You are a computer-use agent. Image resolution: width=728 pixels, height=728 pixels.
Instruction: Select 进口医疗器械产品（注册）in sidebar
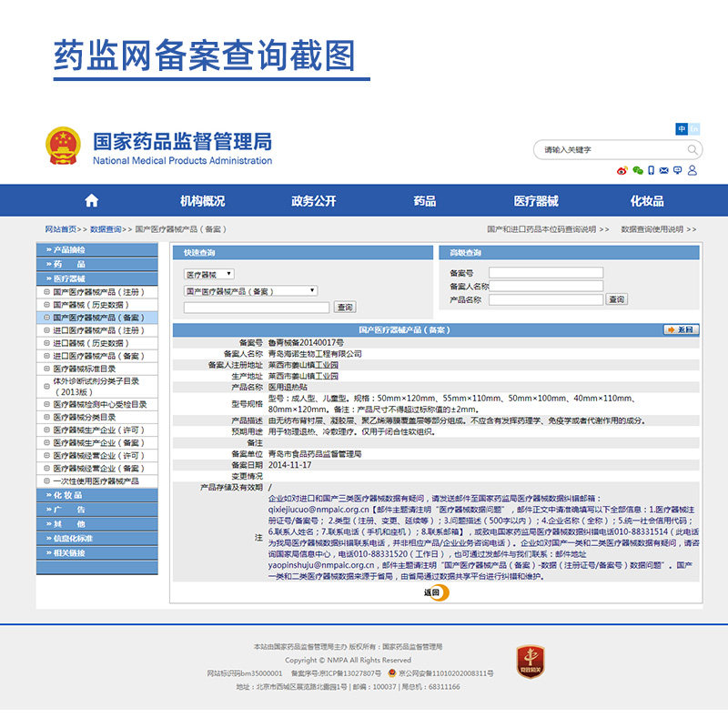click(x=97, y=330)
